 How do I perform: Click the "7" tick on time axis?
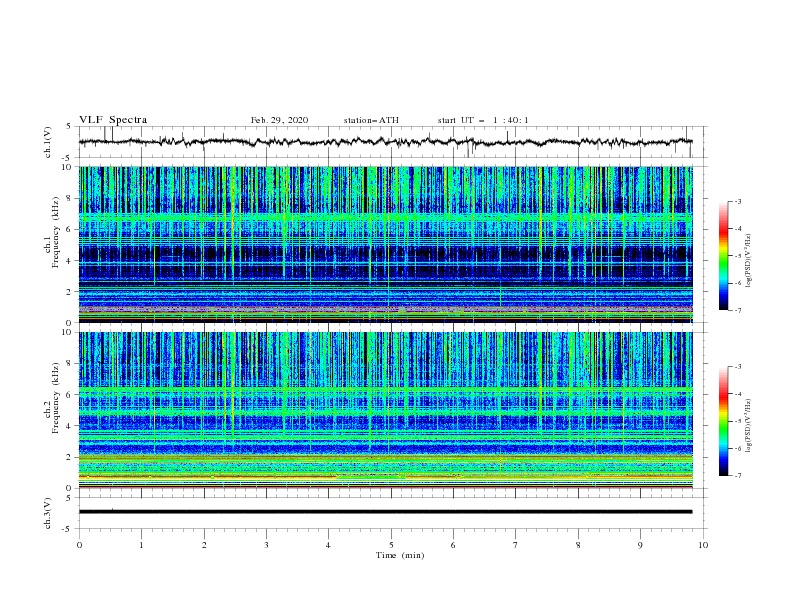[x=516, y=545]
